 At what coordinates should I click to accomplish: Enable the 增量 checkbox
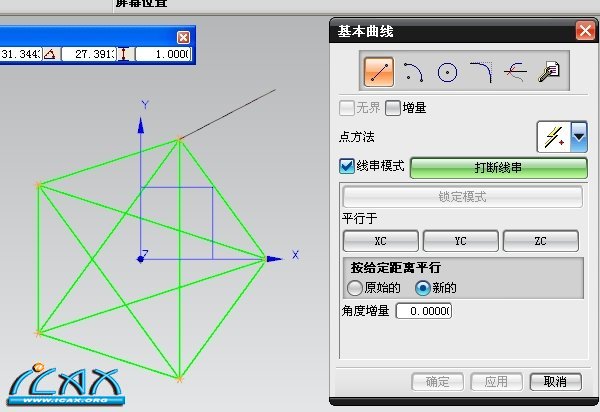click(393, 108)
